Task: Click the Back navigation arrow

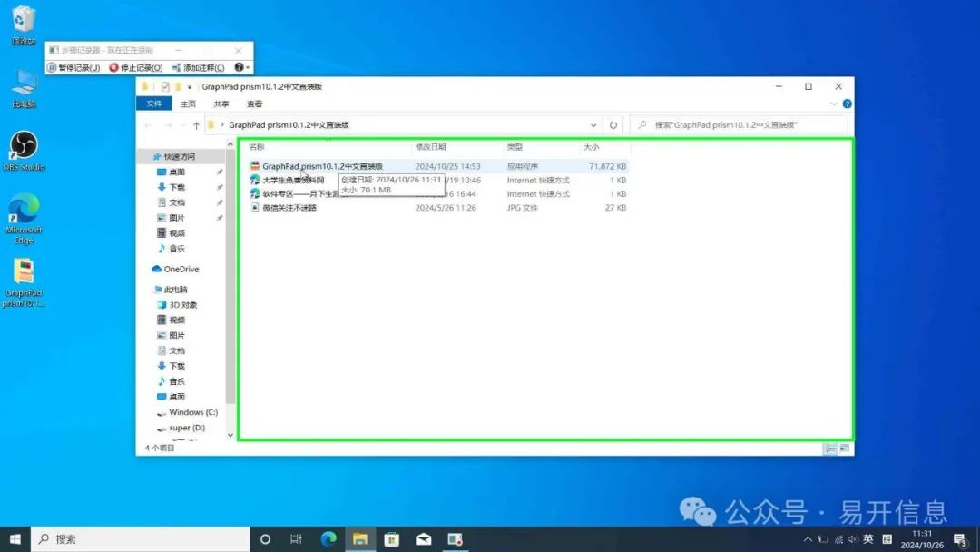Action: [x=149, y=125]
